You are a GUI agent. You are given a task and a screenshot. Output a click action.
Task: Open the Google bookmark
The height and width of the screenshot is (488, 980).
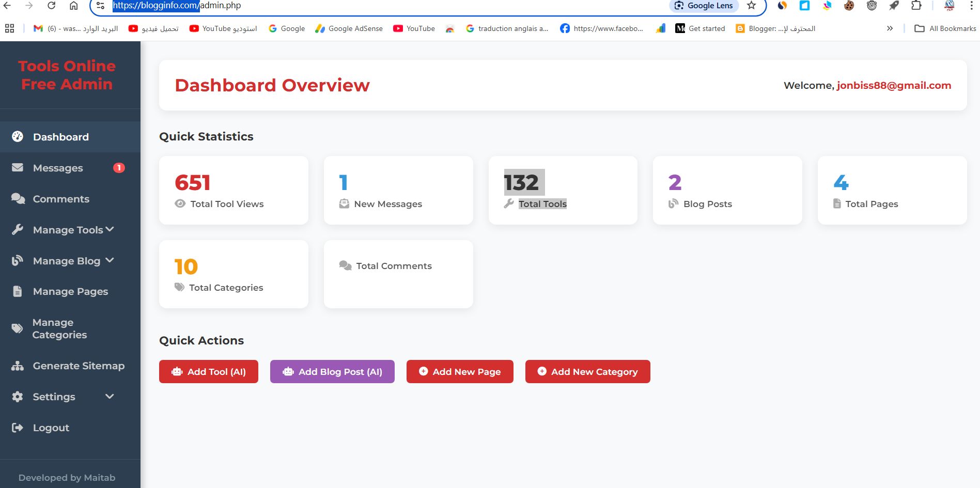click(287, 28)
